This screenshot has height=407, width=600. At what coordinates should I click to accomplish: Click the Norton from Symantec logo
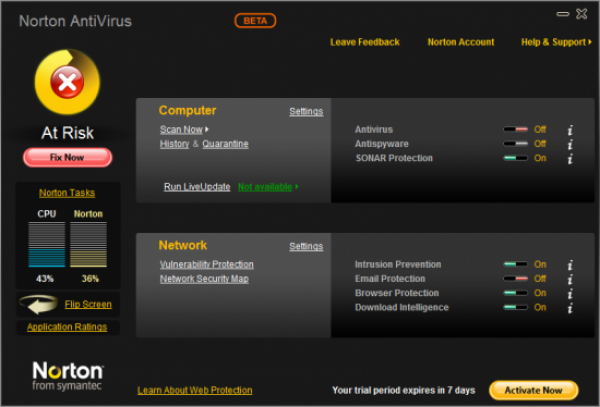point(68,376)
